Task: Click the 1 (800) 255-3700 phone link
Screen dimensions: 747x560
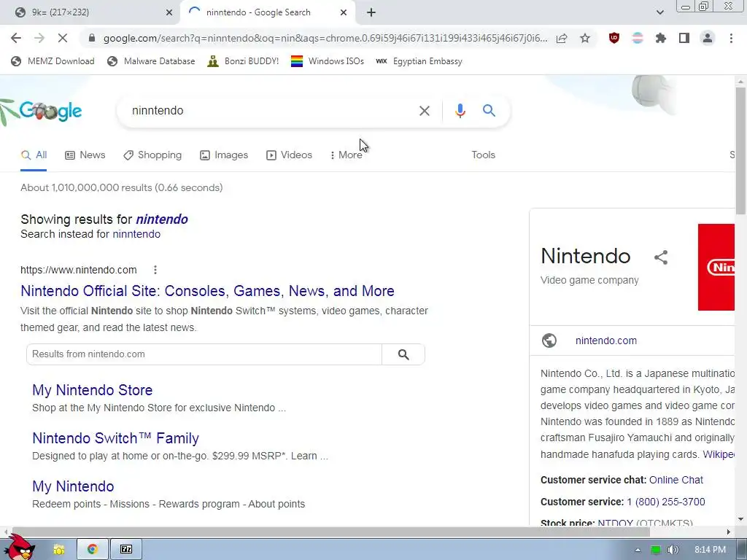Action: pyautogui.click(x=666, y=502)
